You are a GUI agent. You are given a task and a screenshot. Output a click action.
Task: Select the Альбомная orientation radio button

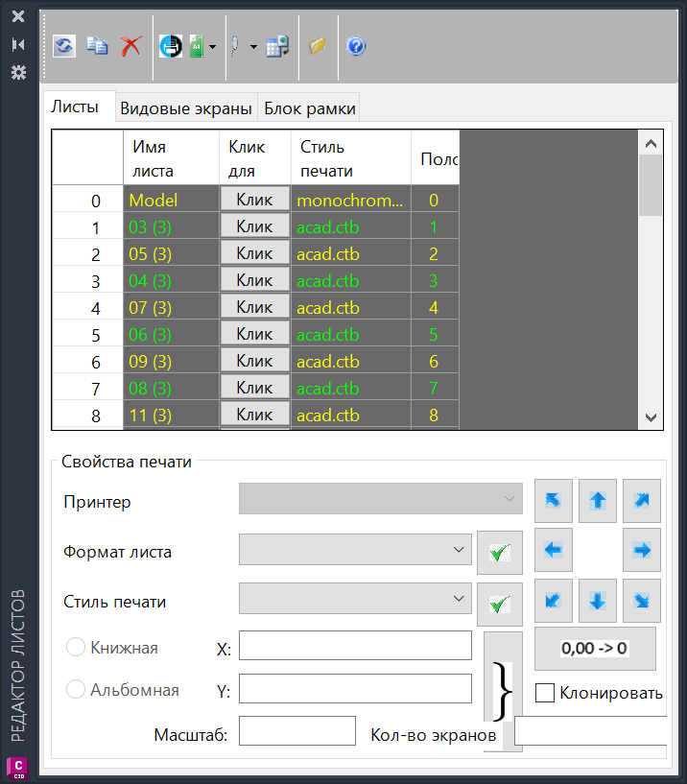point(76,689)
